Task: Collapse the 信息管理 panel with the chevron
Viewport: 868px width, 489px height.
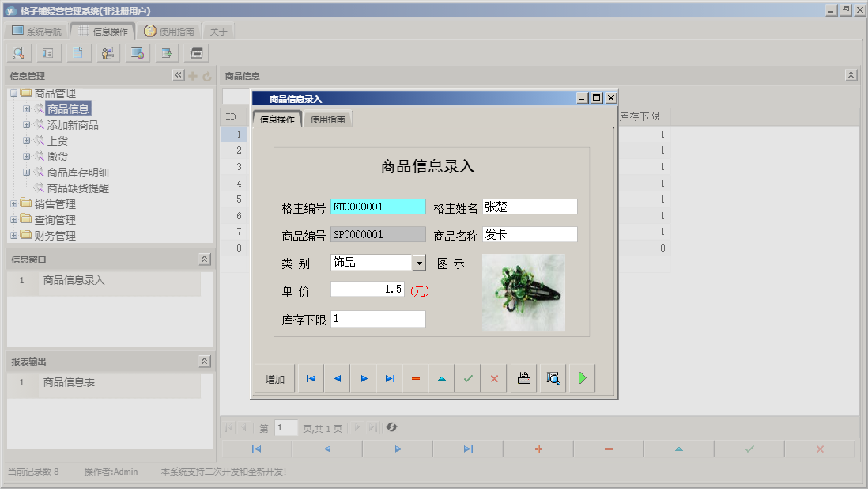Action: 178,75
